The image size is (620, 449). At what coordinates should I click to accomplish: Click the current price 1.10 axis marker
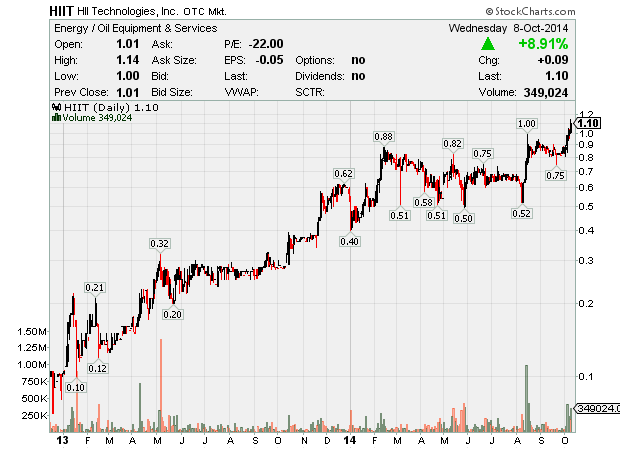tap(588, 123)
